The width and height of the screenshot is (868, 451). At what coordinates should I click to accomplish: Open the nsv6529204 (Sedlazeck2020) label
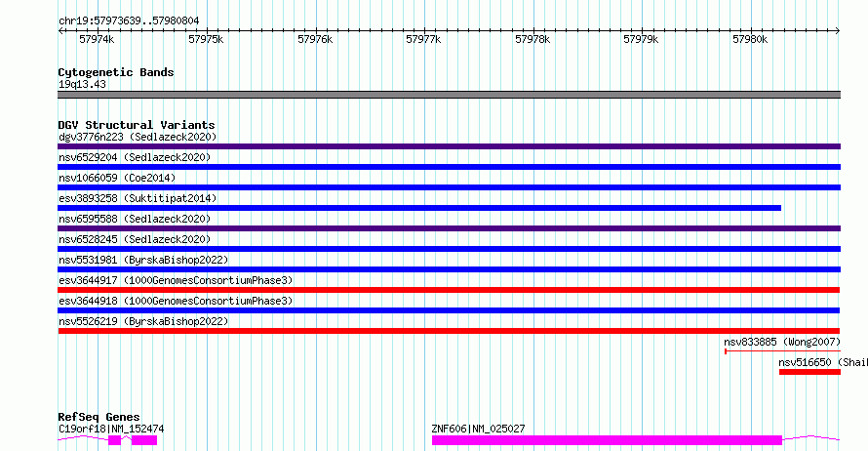pyautogui.click(x=135, y=157)
